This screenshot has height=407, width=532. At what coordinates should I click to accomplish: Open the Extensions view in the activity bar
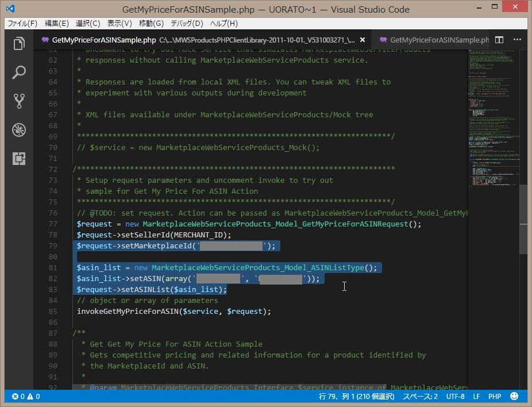tap(19, 159)
